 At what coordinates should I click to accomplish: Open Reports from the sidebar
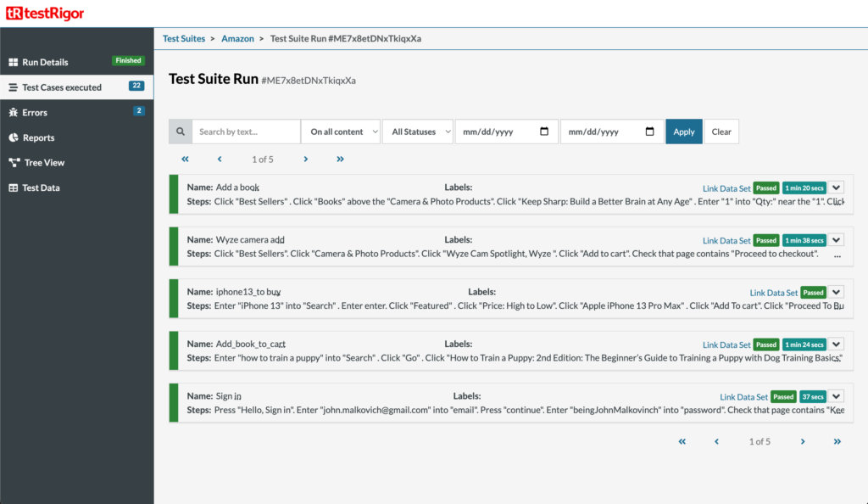[x=77, y=137]
